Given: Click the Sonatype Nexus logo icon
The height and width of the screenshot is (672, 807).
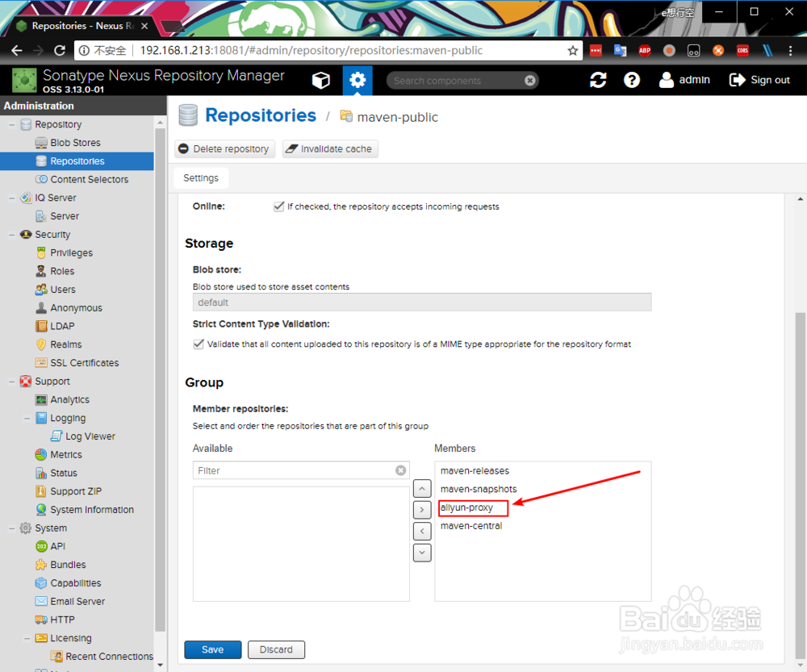Looking at the screenshot, I should pos(24,81).
